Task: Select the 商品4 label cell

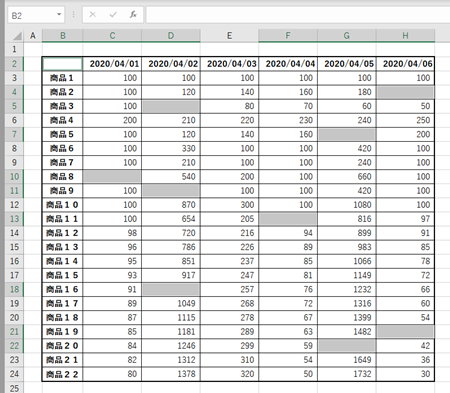Action: pos(62,120)
